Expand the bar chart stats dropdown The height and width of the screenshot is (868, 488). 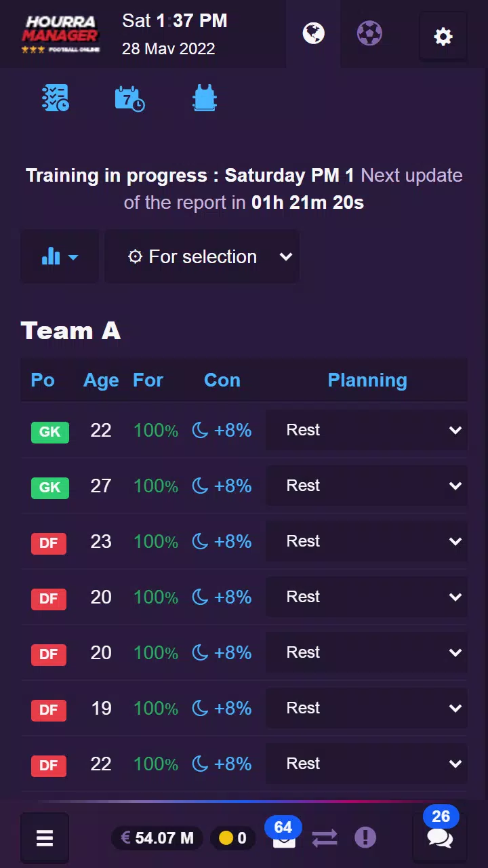(60, 256)
